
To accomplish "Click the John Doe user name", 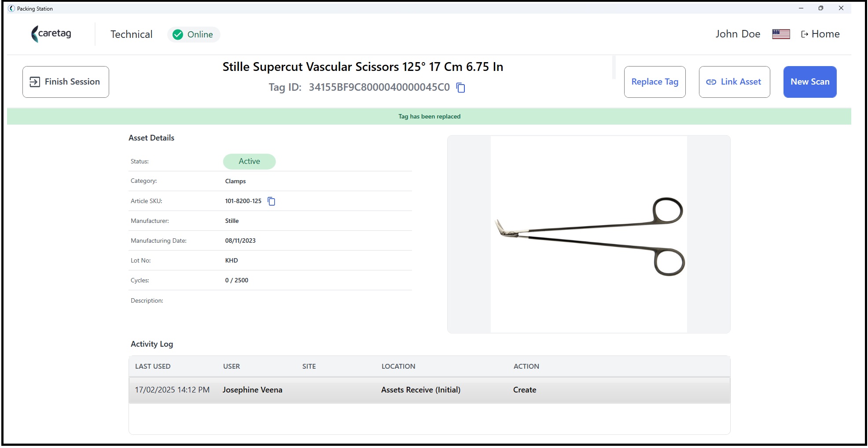I will pyautogui.click(x=738, y=34).
